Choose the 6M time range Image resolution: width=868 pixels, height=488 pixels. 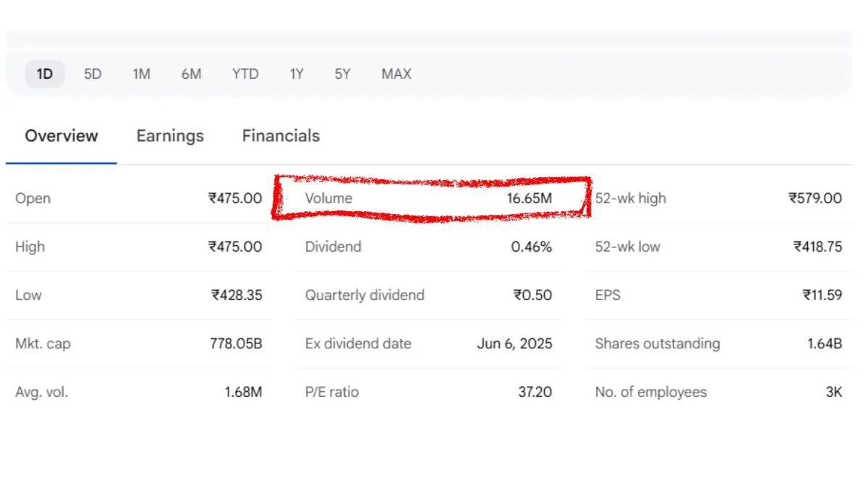[191, 74]
